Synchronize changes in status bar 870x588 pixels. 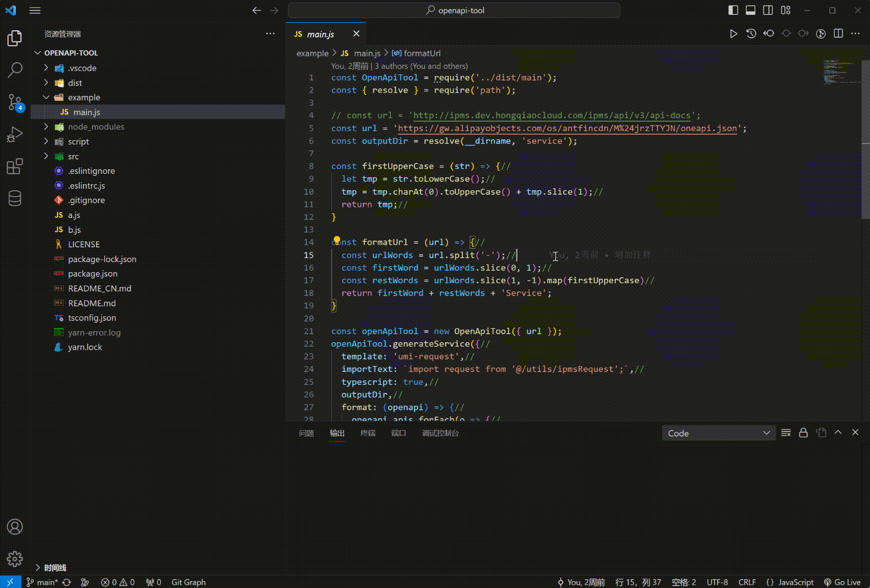click(x=67, y=582)
